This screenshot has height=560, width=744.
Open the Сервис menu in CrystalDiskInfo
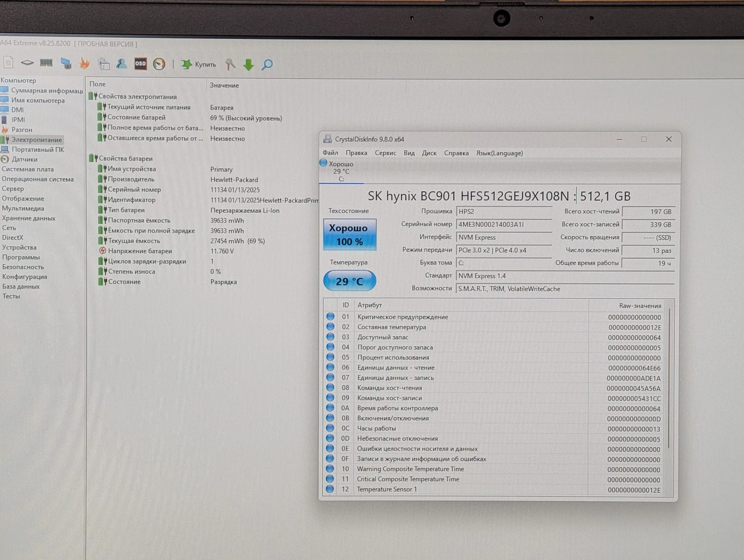[x=385, y=153]
